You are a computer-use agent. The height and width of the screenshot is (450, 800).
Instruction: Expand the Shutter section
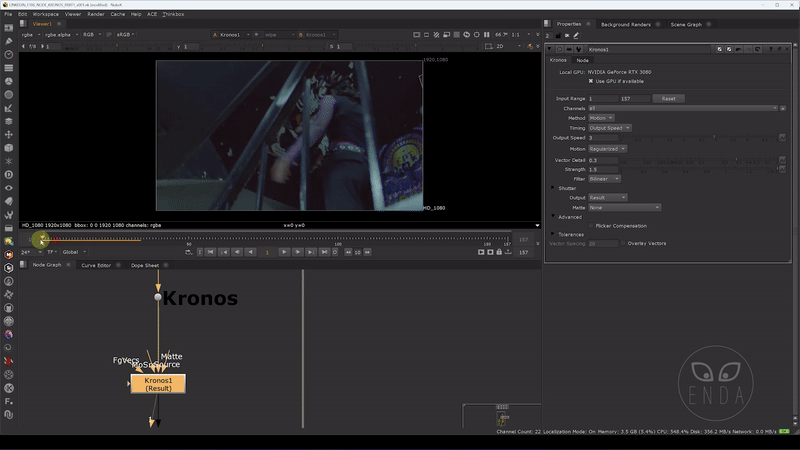[x=552, y=188]
